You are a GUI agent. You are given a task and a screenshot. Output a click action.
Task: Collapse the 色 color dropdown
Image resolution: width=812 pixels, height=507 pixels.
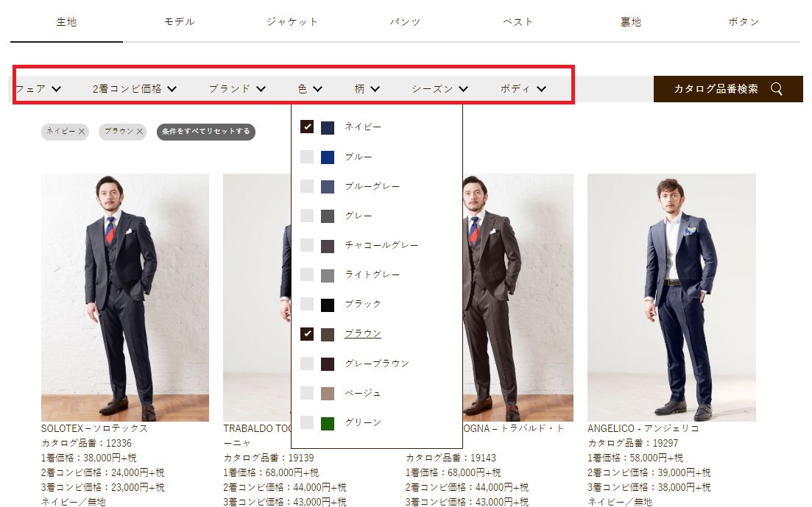pos(310,89)
